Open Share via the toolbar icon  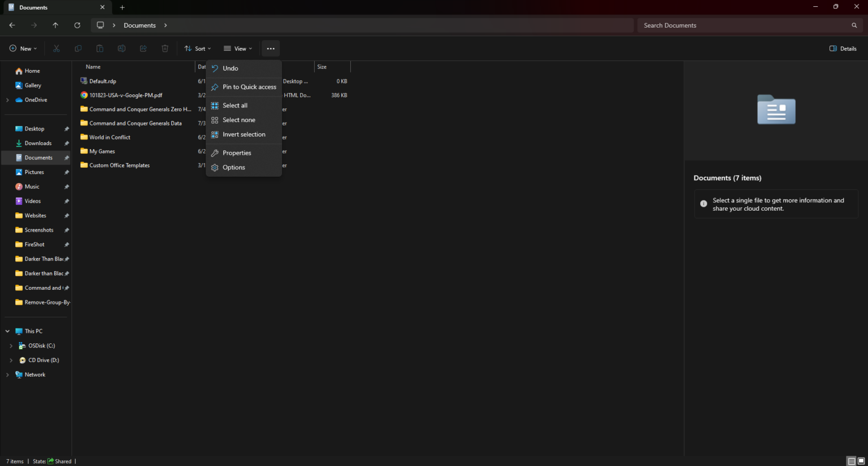(143, 48)
